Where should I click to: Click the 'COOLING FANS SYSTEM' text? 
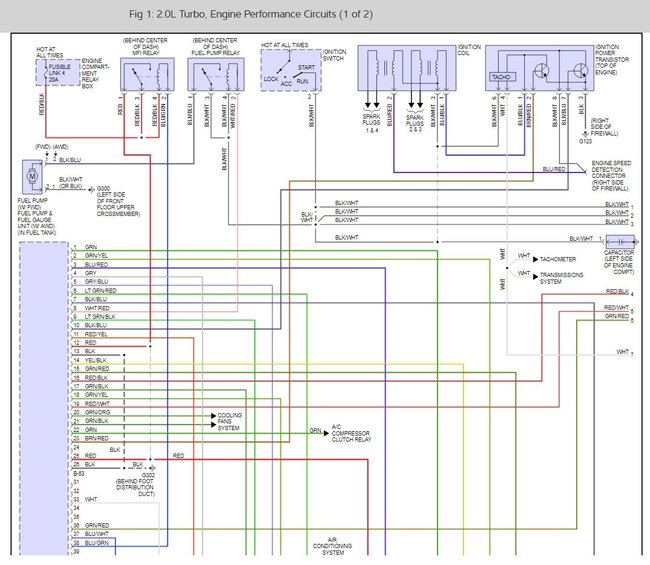230,422
